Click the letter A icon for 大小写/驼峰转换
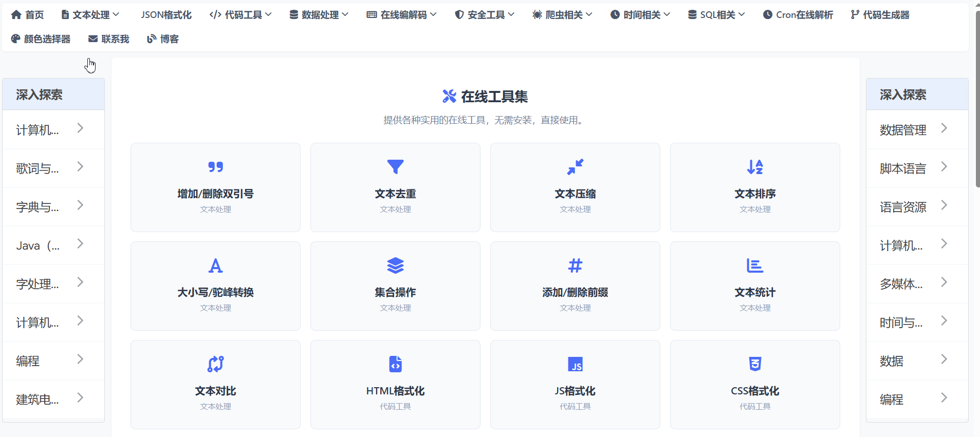The image size is (980, 437). [x=215, y=265]
